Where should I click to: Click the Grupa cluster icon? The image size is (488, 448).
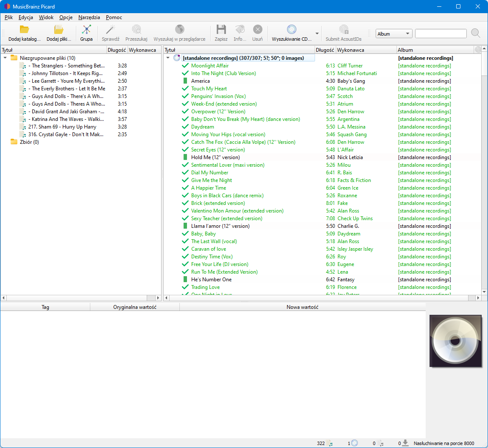click(x=86, y=30)
